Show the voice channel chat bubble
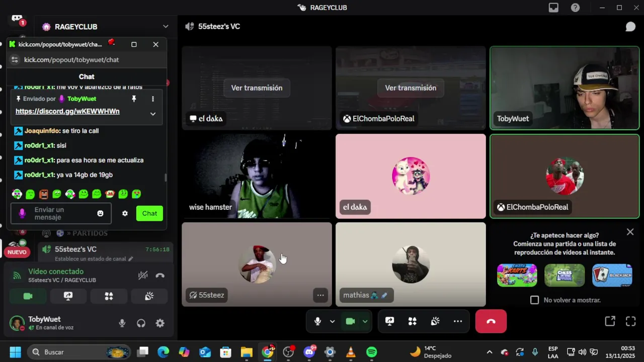 click(x=630, y=27)
